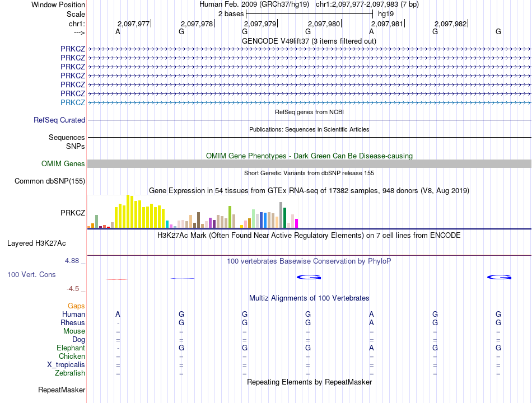The height and width of the screenshot is (403, 532).
Task: Open the OMIM Gene Phenotypes track title
Action: coord(309,156)
